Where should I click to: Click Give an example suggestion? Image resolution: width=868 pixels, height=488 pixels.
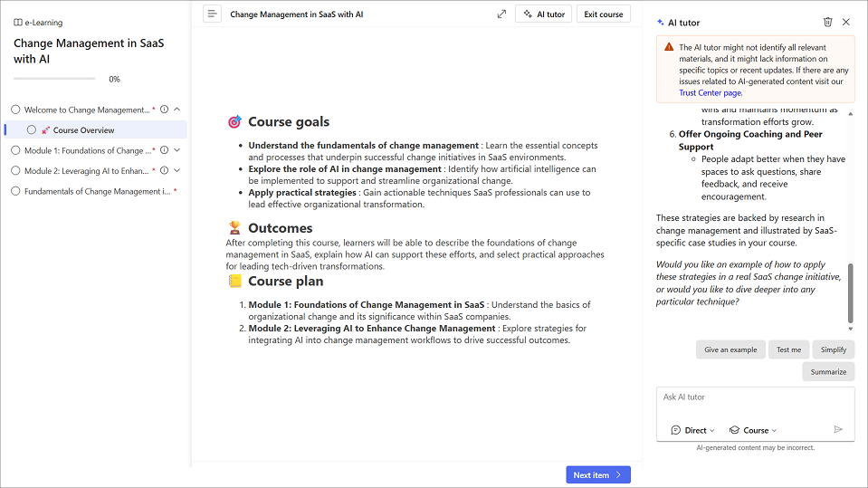pos(730,349)
